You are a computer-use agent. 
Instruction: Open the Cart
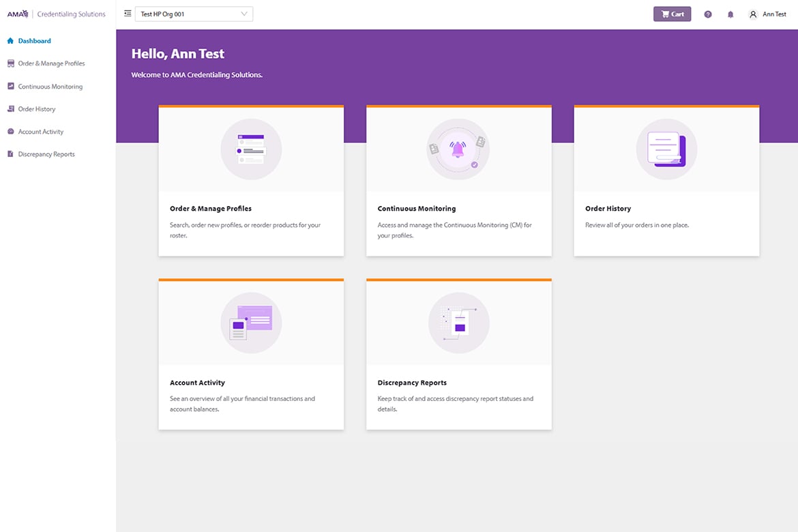[672, 14]
